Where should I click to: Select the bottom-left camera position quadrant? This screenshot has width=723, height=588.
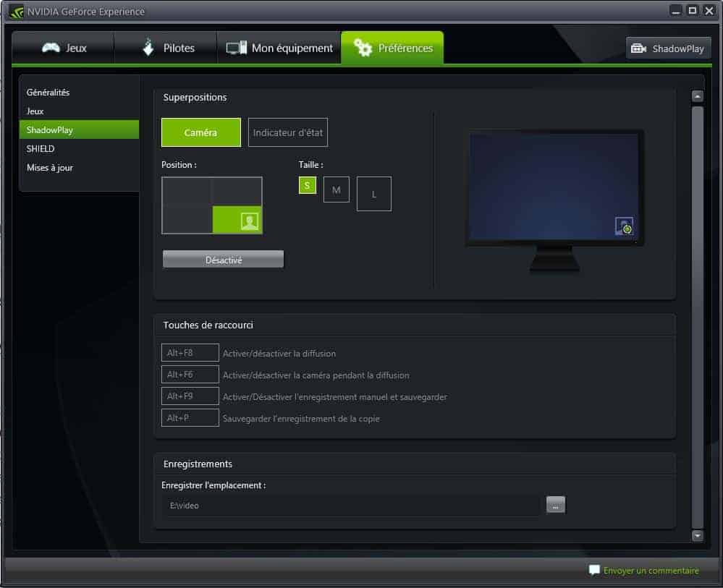187,220
